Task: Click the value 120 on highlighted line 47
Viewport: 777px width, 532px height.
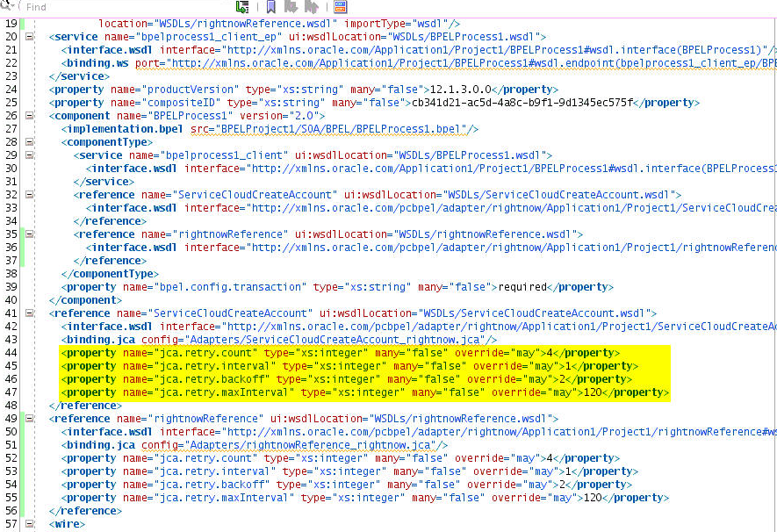Action: tap(592, 392)
